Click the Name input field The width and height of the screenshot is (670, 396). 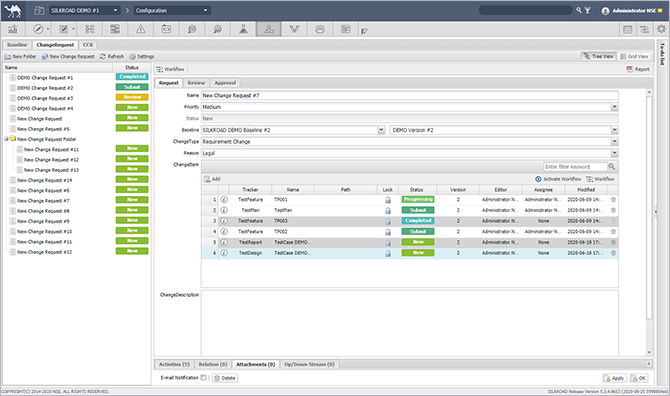[409, 95]
